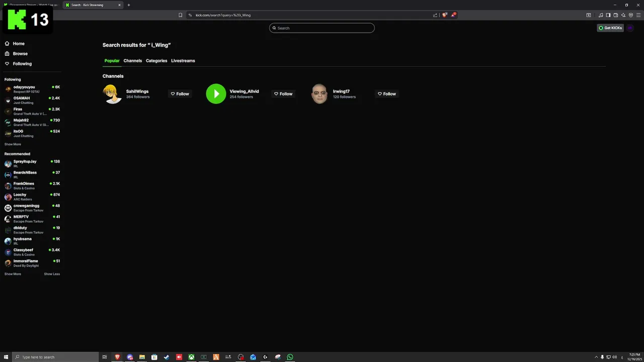Image resolution: width=644 pixels, height=362 pixels.
Task: Open Windows Start menu
Action: point(6,357)
